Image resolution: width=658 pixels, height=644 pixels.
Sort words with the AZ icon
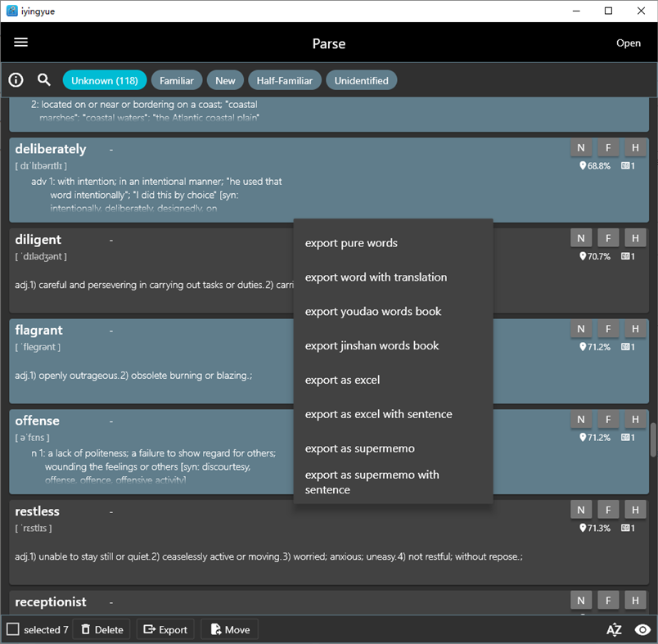click(613, 629)
